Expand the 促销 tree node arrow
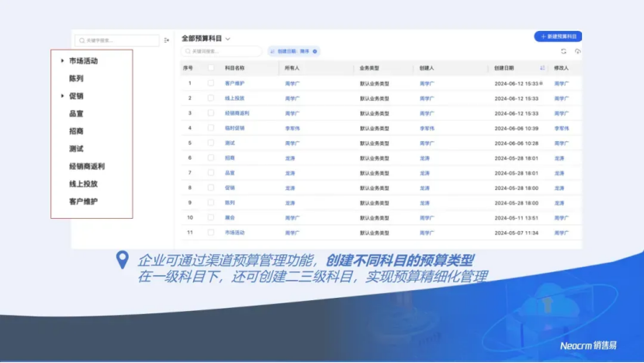 (62, 96)
